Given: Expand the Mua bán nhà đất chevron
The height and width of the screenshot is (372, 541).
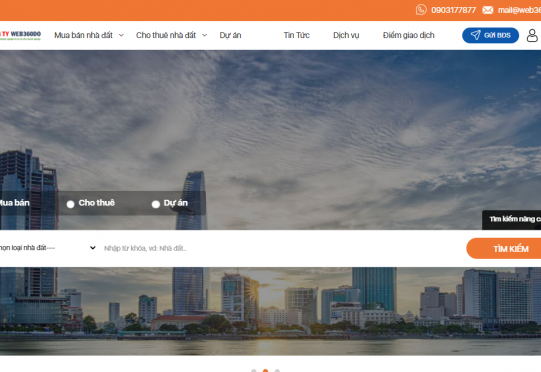Looking at the screenshot, I should 121,35.
